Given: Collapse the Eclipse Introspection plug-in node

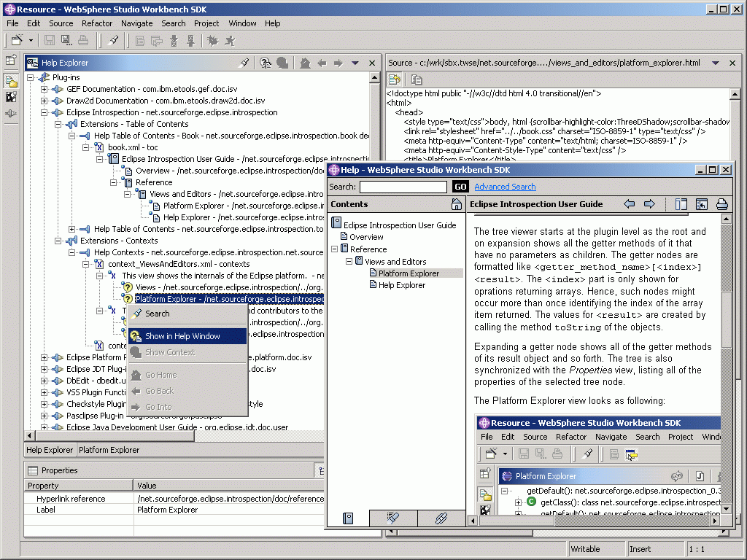Looking at the screenshot, I should [x=44, y=113].
